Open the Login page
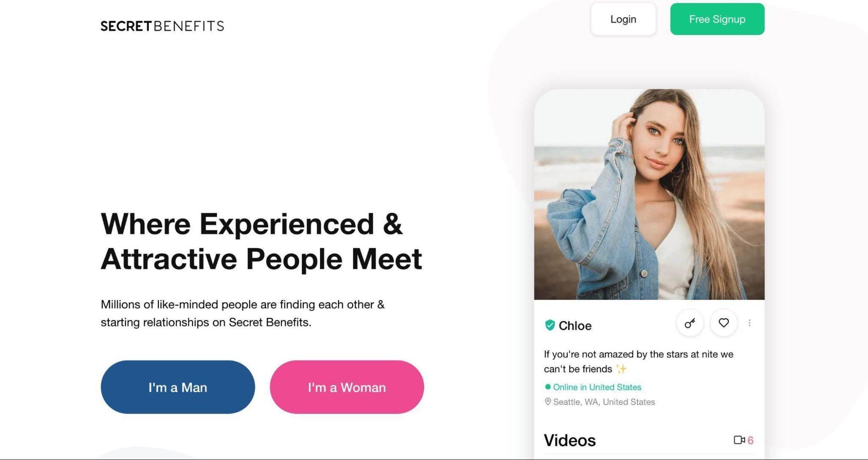This screenshot has width=868, height=460. [x=623, y=19]
